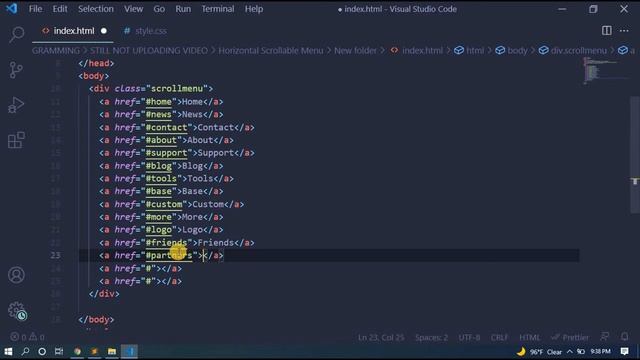The height and width of the screenshot is (360, 640).
Task: Click the closing </div> tag
Action: (104, 294)
